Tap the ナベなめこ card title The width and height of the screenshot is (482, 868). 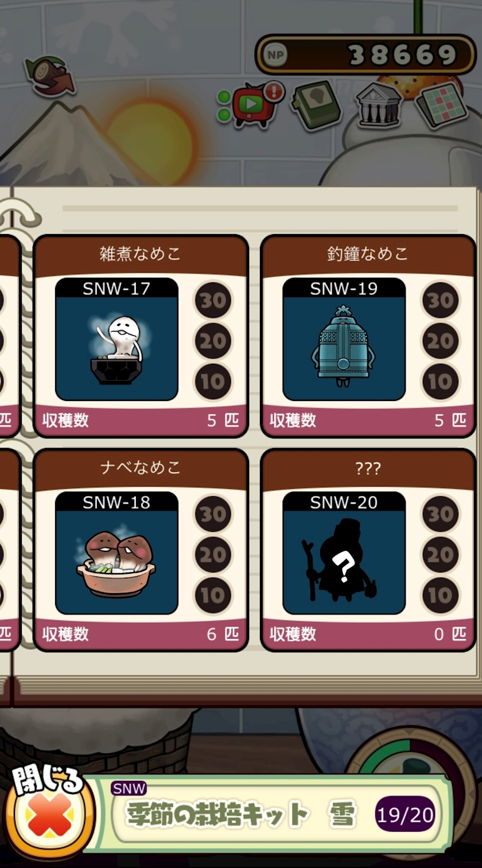pos(140,468)
